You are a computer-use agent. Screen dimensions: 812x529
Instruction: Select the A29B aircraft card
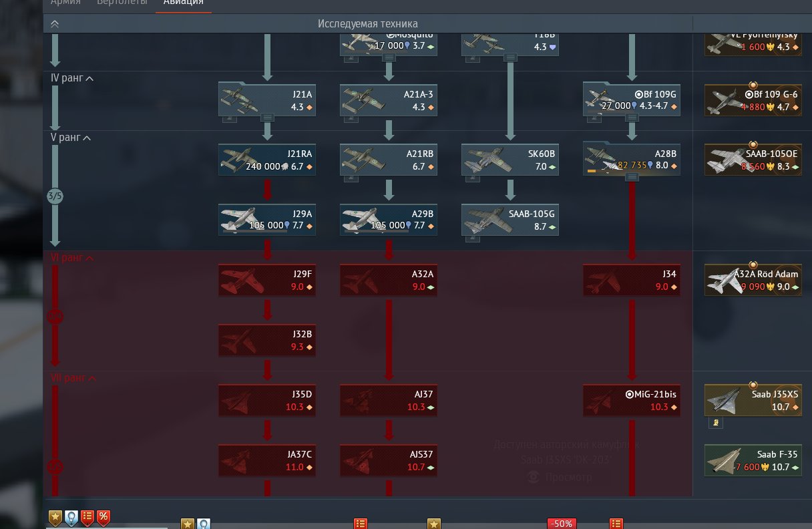(x=389, y=219)
